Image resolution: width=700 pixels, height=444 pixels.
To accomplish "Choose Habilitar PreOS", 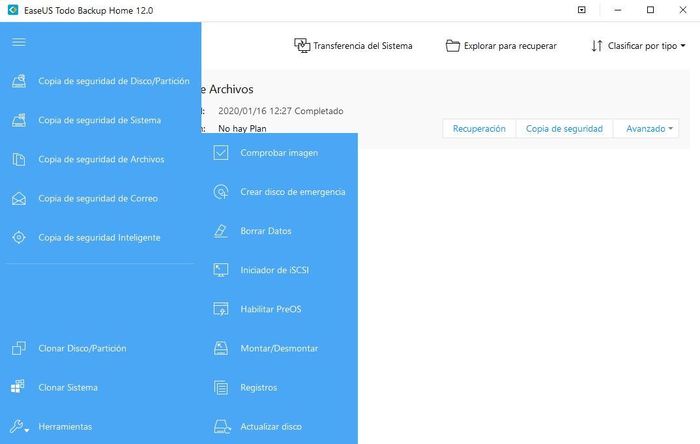I will [271, 309].
